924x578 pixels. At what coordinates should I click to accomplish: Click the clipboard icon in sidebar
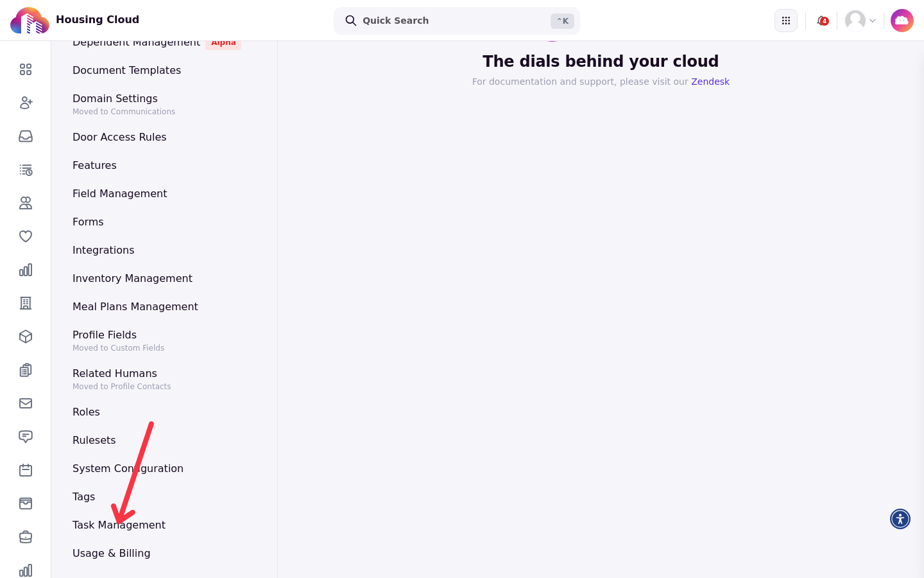point(26,370)
